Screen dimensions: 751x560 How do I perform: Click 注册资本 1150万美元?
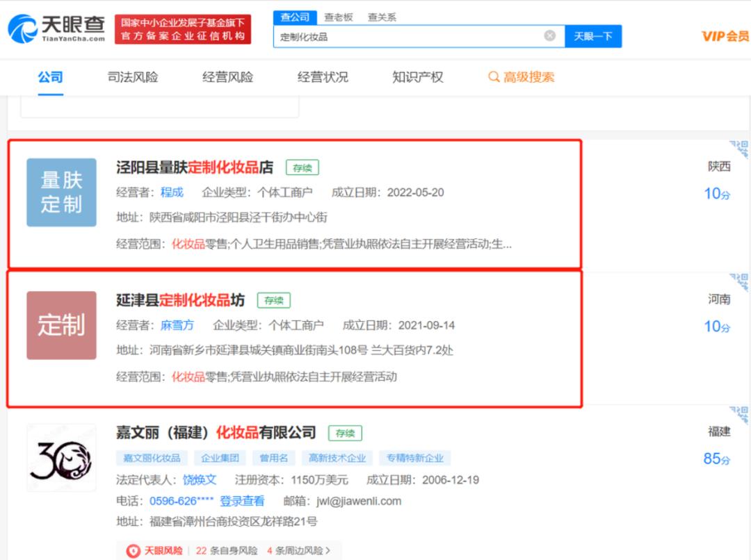[291, 479]
